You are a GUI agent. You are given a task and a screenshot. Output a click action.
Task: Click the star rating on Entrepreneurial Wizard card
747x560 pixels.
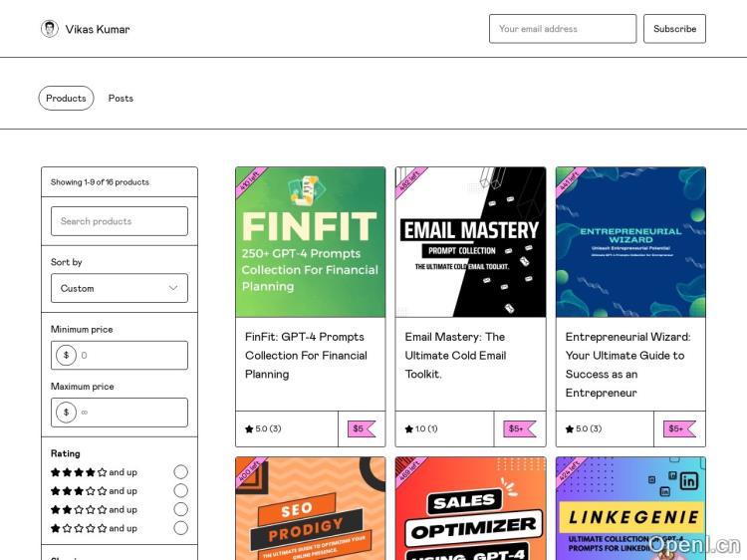(584, 429)
